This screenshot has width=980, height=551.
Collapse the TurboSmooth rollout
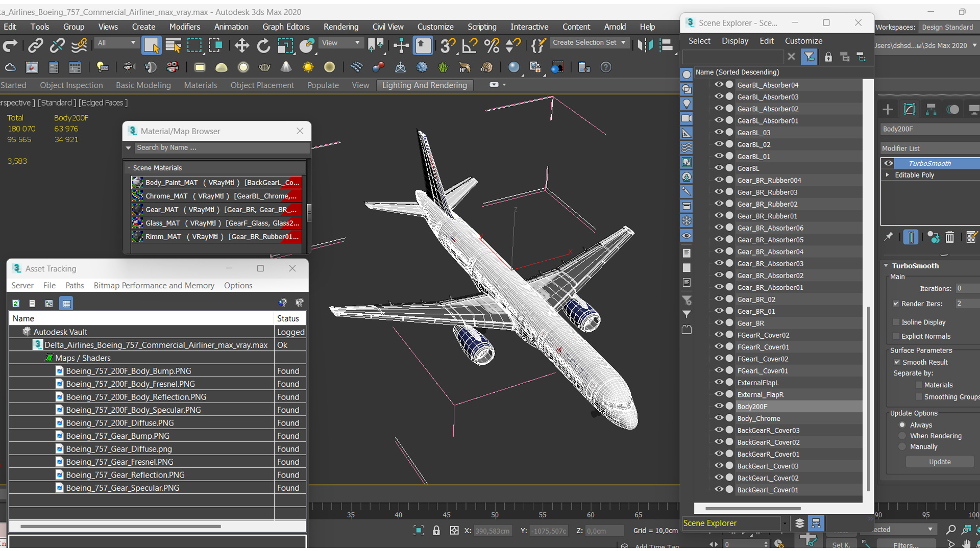[x=887, y=266]
